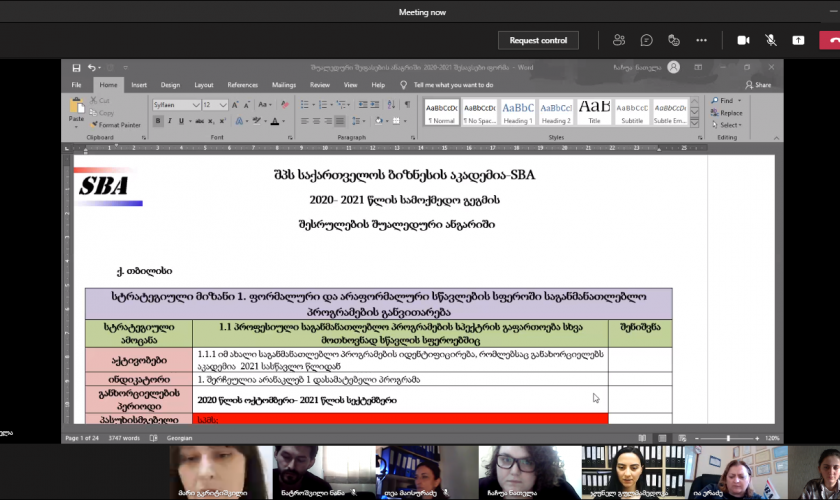Expand the Find dropdown in Editing group

pos(739,101)
